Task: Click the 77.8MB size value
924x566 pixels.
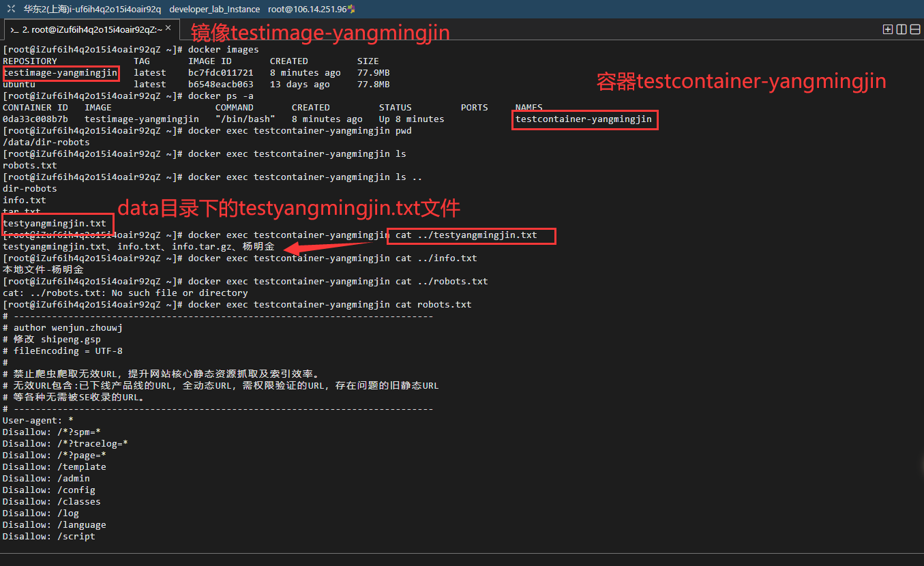Action: click(x=374, y=85)
